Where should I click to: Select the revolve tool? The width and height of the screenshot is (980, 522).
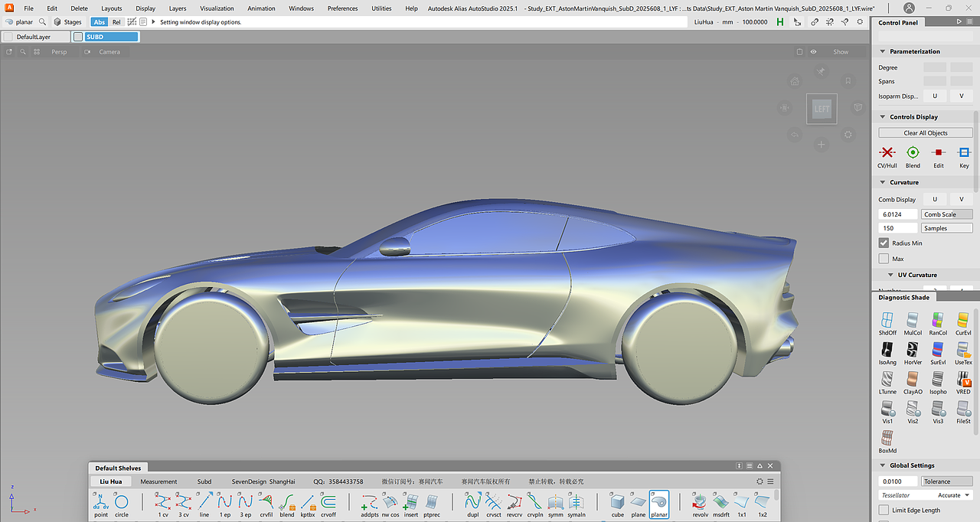(699, 504)
